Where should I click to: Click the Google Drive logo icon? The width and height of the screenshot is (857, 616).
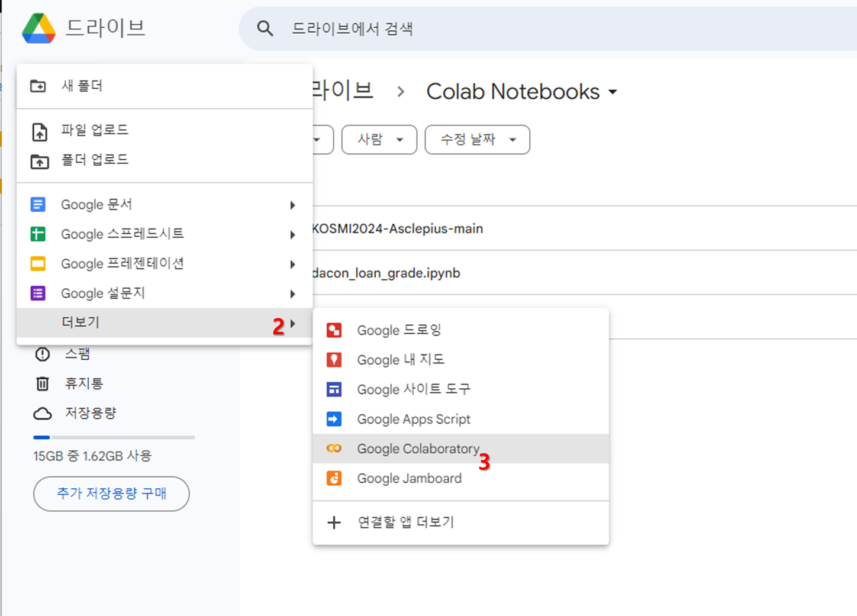(39, 28)
